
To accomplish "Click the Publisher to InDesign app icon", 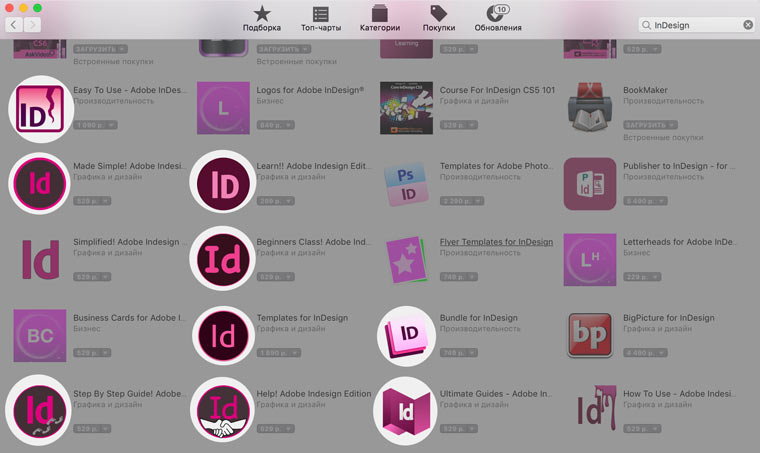I will click(590, 184).
